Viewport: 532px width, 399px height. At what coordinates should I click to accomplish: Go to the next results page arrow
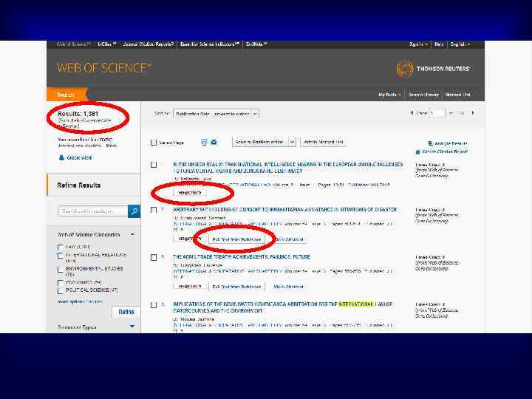pos(473,112)
